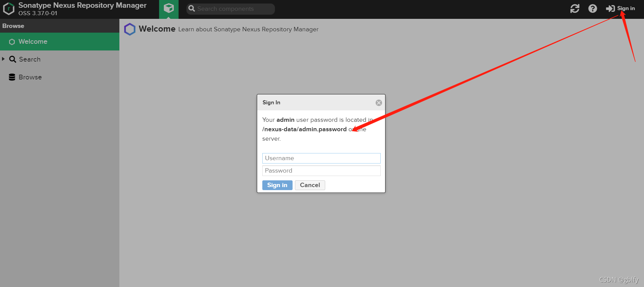Image resolution: width=644 pixels, height=287 pixels.
Task: Focus the Username field
Action: tap(321, 158)
